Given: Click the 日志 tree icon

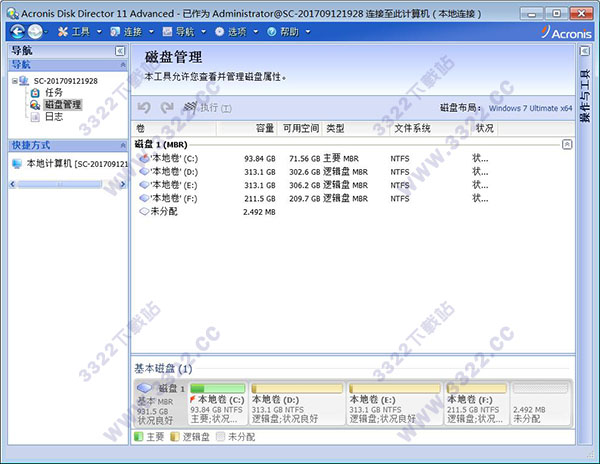Looking at the screenshot, I should [35, 117].
